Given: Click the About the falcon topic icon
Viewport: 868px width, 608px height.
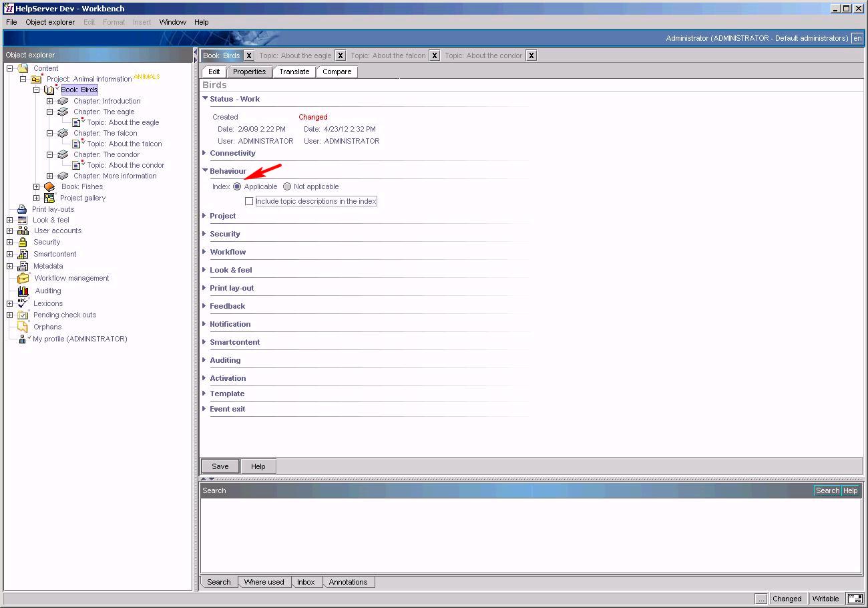Looking at the screenshot, I should 77,144.
